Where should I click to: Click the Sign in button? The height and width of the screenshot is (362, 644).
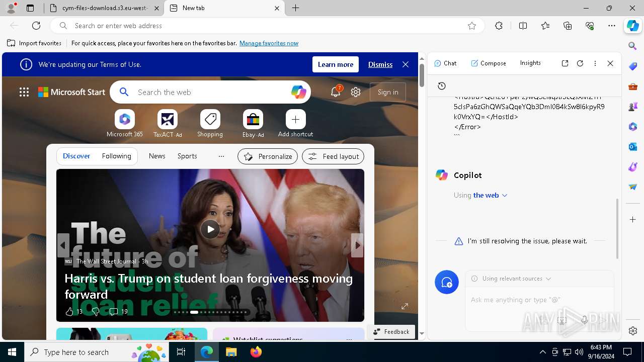click(x=388, y=92)
